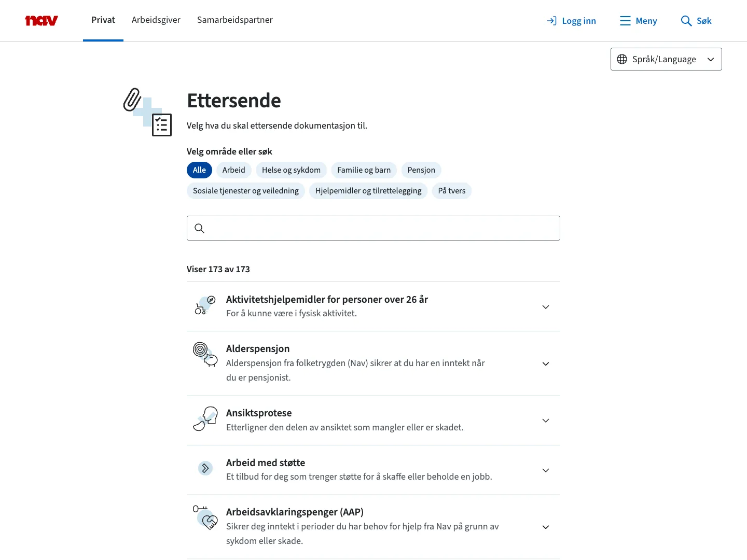The width and height of the screenshot is (747, 560).
Task: Click the hamburger menu icon
Action: (625, 21)
